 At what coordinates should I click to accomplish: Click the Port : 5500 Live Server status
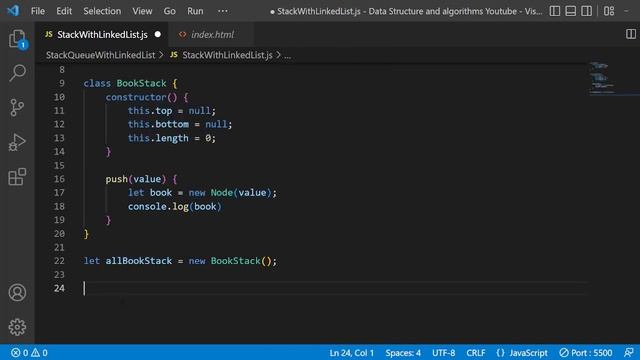pyautogui.click(x=586, y=353)
